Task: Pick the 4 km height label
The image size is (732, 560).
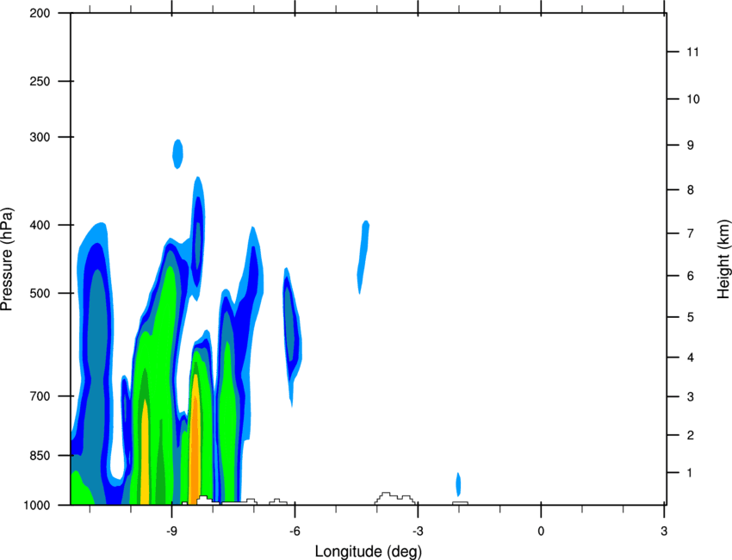Action: pos(691,358)
